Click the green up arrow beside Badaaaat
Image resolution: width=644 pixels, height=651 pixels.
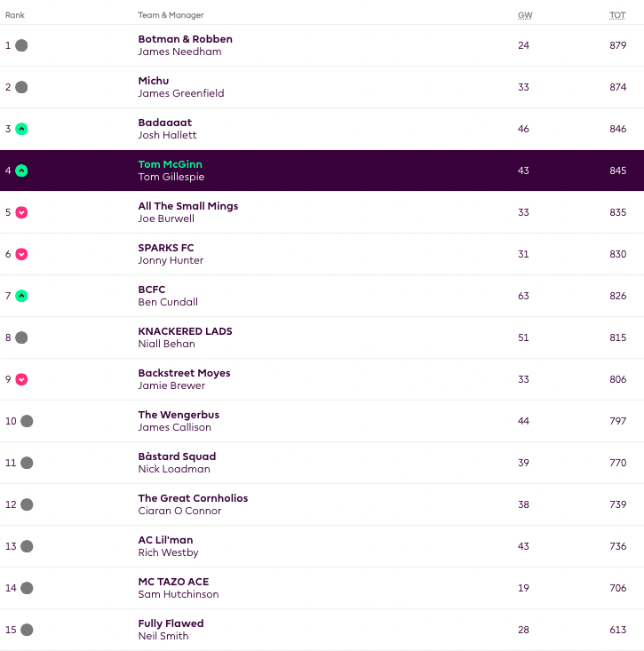[21, 129]
